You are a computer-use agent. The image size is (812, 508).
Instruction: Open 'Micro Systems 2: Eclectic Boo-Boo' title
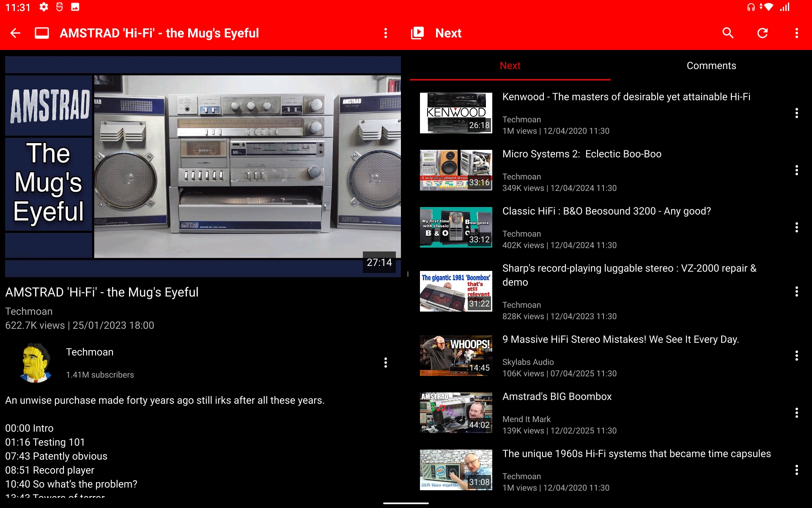point(582,154)
